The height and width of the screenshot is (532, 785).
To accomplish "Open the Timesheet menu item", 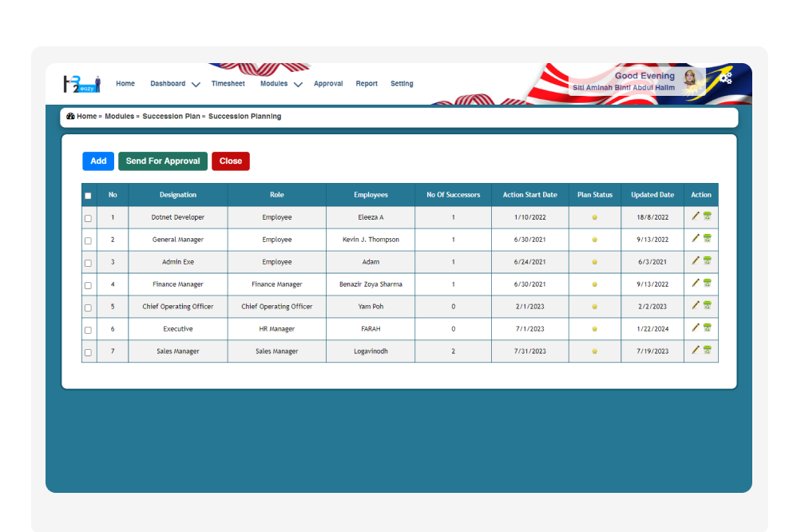I will click(228, 84).
